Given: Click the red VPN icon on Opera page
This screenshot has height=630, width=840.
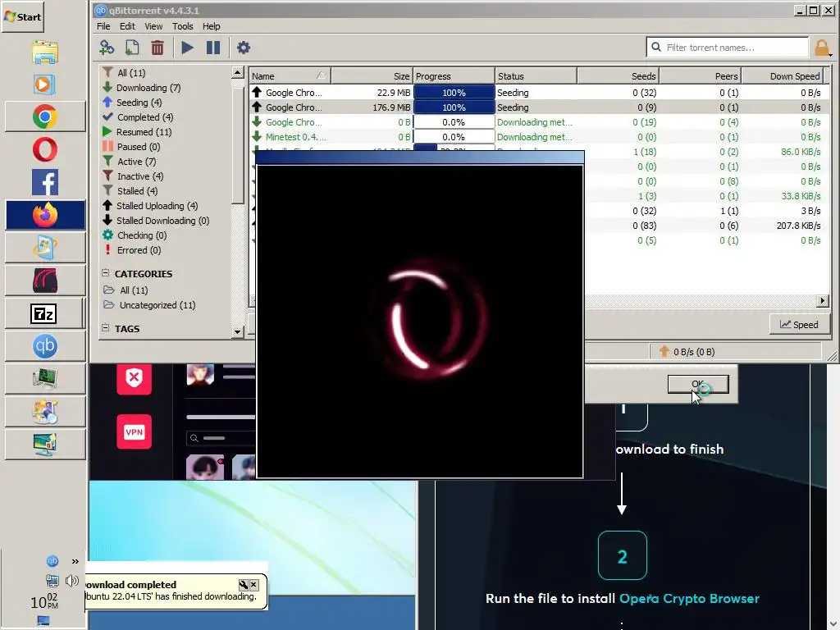Looking at the screenshot, I should (134, 431).
